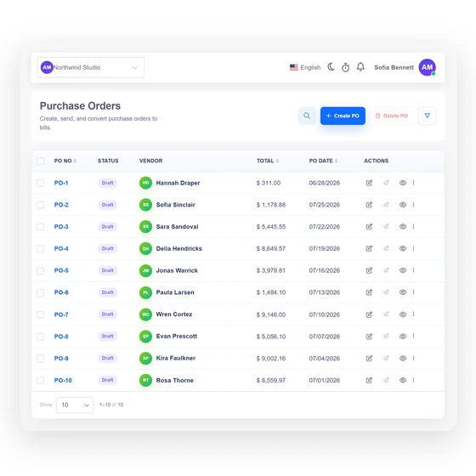Click vendor name Kira Faulkner
Screen dimensions: 476x476
[x=175, y=358]
